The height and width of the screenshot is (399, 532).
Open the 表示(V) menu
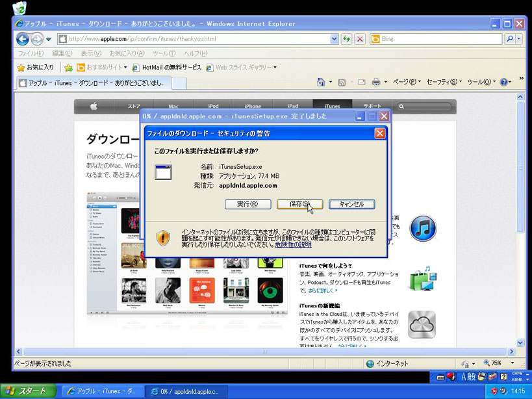tap(90, 53)
